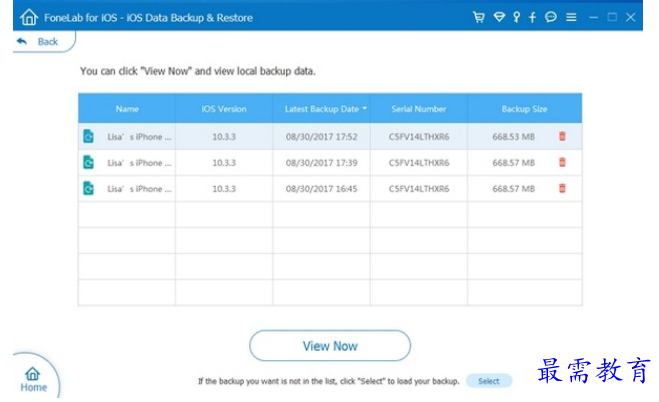
Task: Click the iOS Version column header
Action: (224, 109)
